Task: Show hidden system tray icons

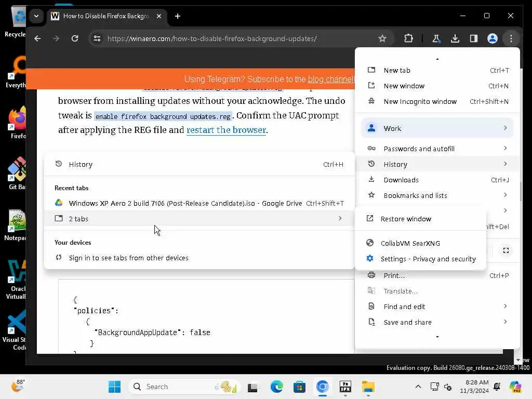Action: coord(418,387)
